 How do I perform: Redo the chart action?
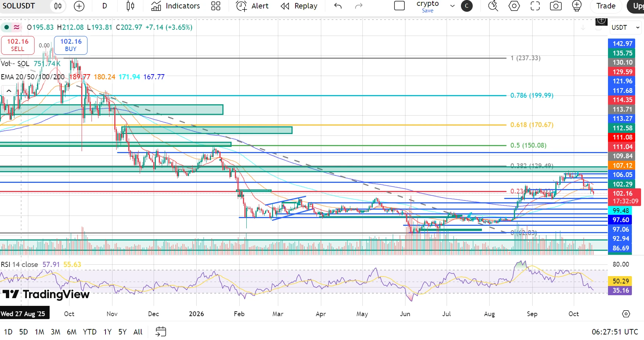tap(359, 6)
